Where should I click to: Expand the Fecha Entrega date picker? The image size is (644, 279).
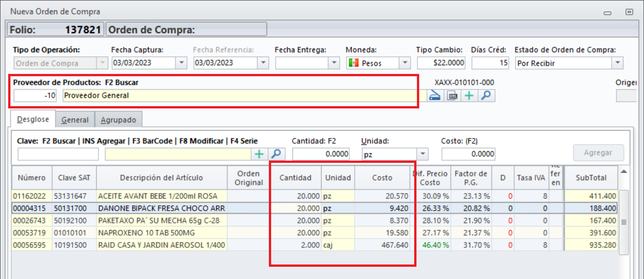click(x=334, y=63)
